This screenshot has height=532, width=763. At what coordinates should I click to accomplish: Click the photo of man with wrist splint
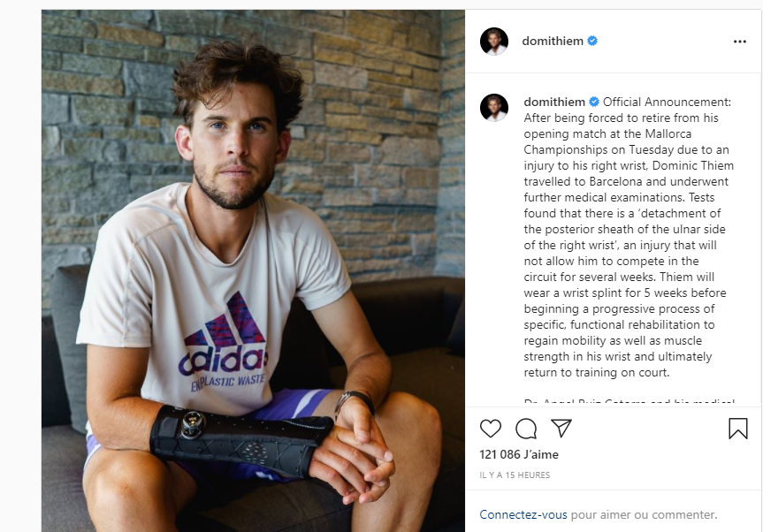pos(253,271)
